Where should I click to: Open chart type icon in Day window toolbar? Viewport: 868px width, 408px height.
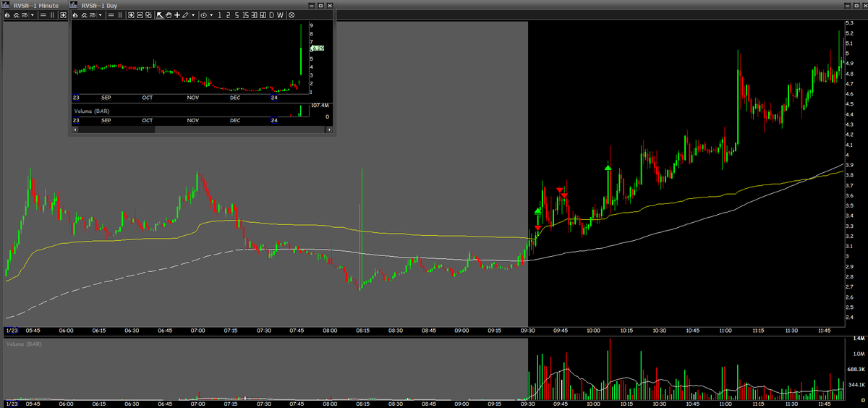click(76, 14)
